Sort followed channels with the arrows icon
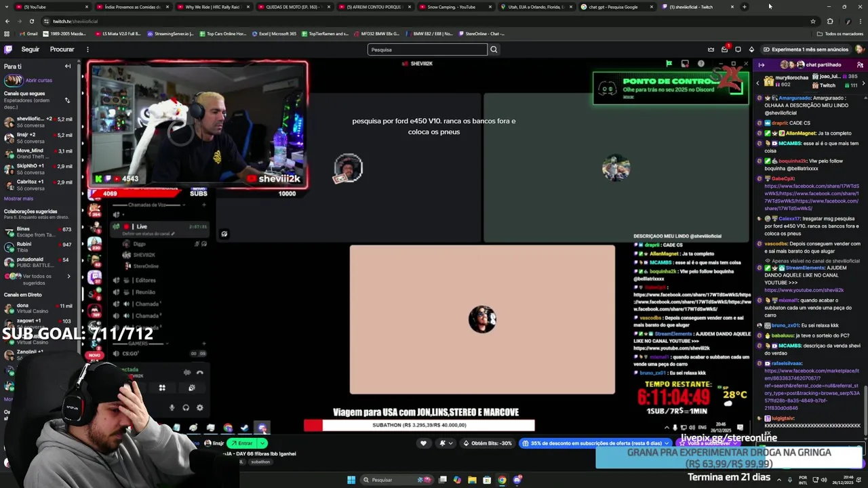This screenshot has width=868, height=488. pos(67,100)
